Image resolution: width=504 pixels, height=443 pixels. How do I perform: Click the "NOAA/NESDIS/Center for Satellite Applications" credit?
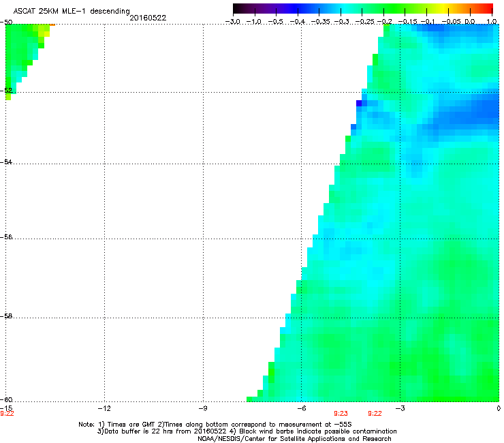[294, 439]
